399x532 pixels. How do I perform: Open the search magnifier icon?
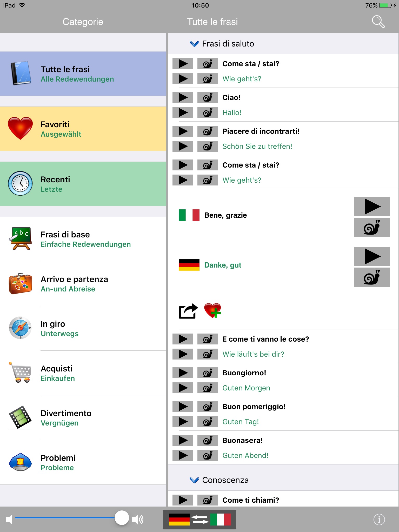tap(378, 22)
